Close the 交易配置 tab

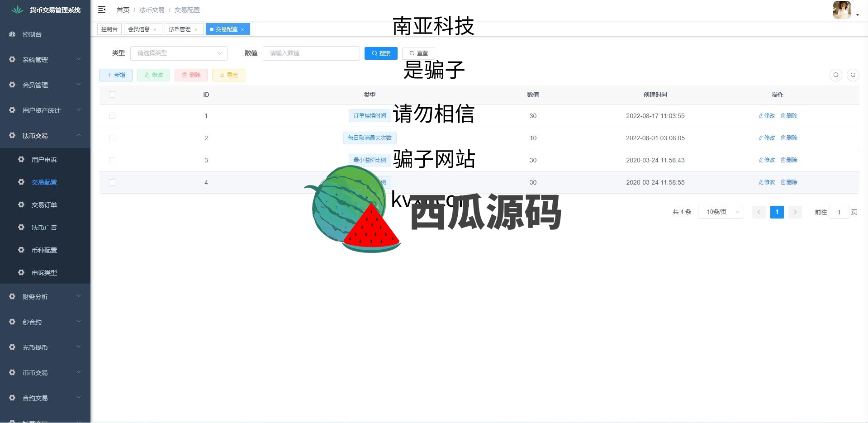point(242,29)
